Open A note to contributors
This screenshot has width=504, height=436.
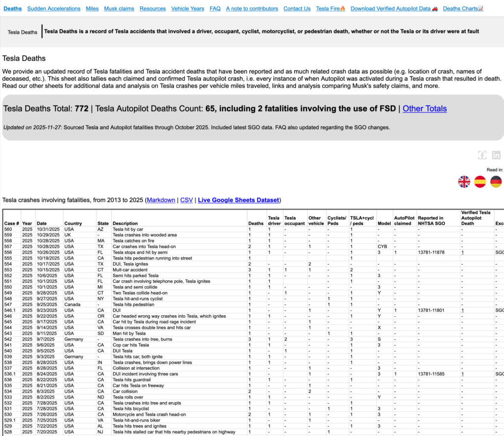(252, 9)
